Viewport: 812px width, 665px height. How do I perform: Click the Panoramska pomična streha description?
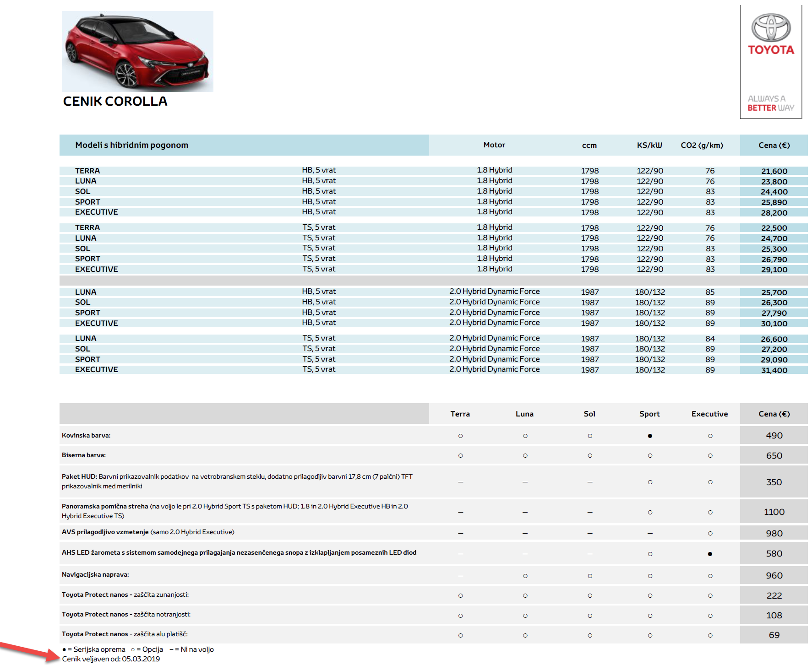click(235, 511)
